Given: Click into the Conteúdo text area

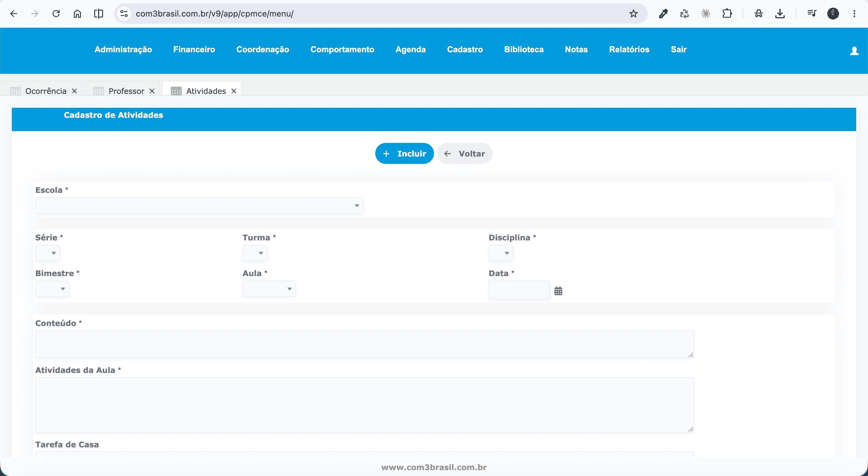Looking at the screenshot, I should point(365,344).
